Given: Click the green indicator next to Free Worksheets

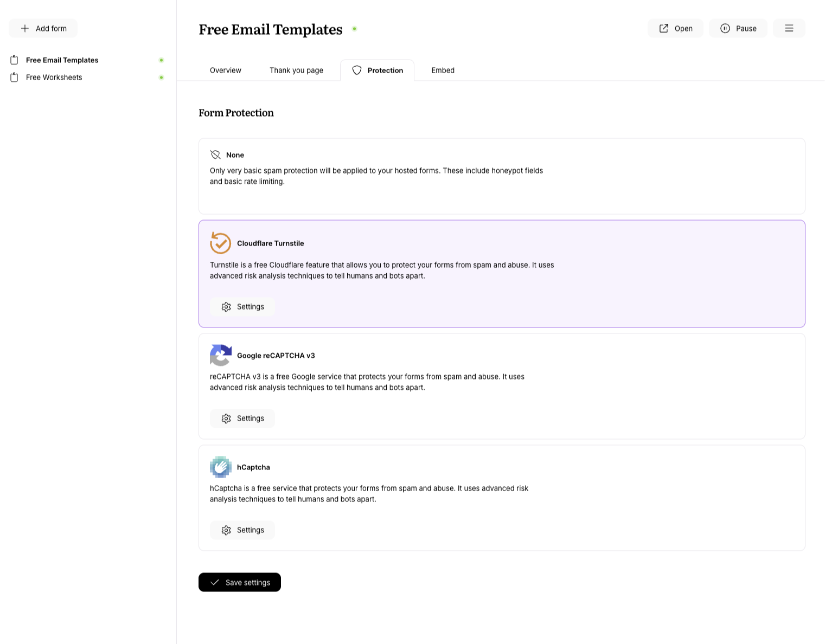Looking at the screenshot, I should 161,77.
